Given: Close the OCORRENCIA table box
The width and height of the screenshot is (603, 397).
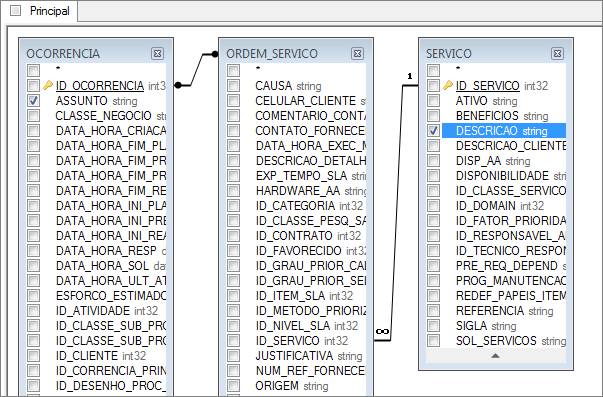Looking at the screenshot, I should point(157,53).
